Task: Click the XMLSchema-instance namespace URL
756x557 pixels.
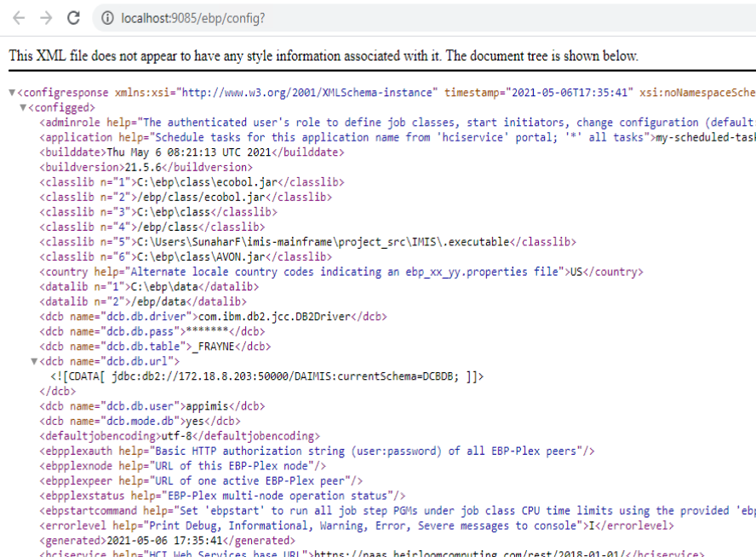Action: 306,93
